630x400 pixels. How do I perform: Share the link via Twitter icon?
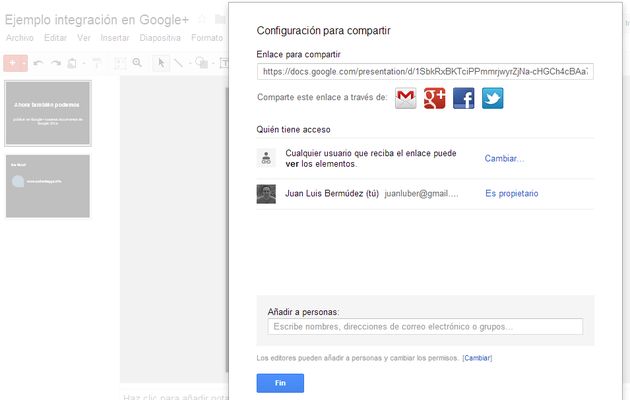click(x=492, y=98)
